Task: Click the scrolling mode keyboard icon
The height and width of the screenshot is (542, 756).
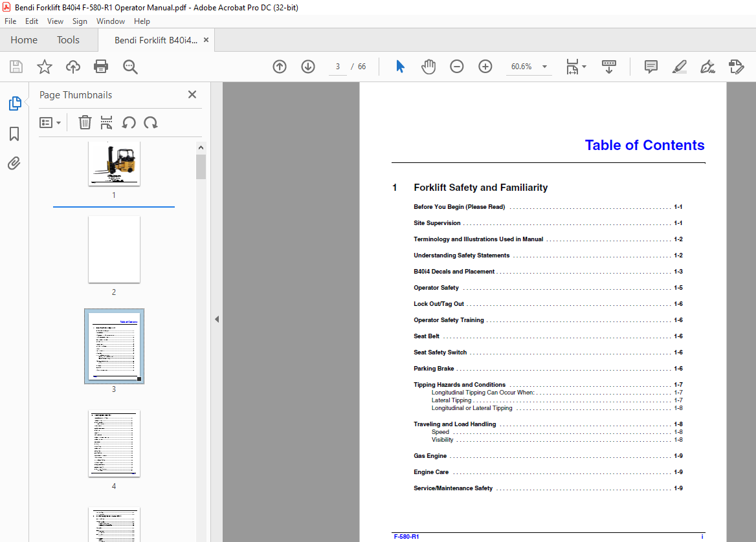Action: point(609,67)
